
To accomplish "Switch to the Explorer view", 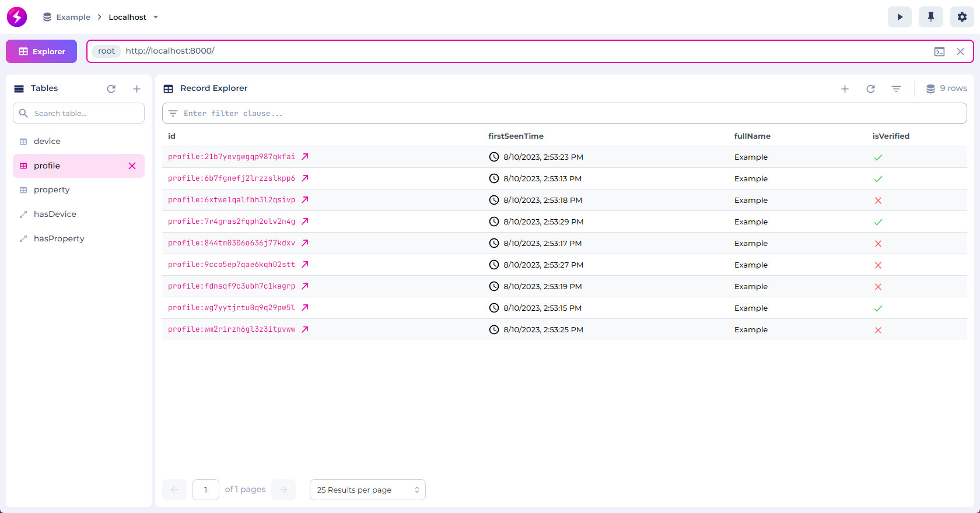I will coord(41,51).
